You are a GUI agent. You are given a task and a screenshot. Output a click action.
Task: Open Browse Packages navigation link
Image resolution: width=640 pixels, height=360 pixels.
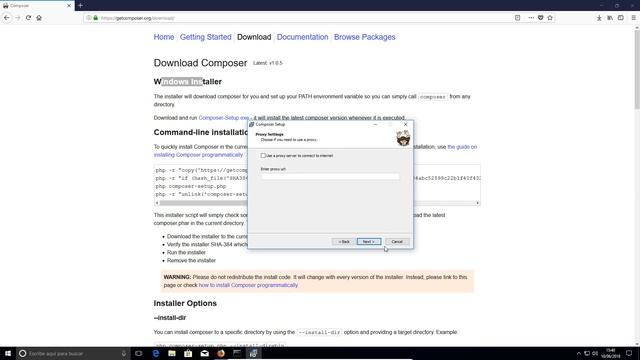click(x=364, y=37)
